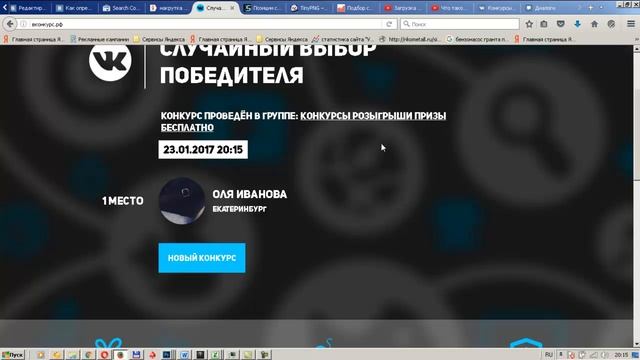Click the scrollbar up arrow
The height and width of the screenshot is (360, 640).
[x=636, y=49]
